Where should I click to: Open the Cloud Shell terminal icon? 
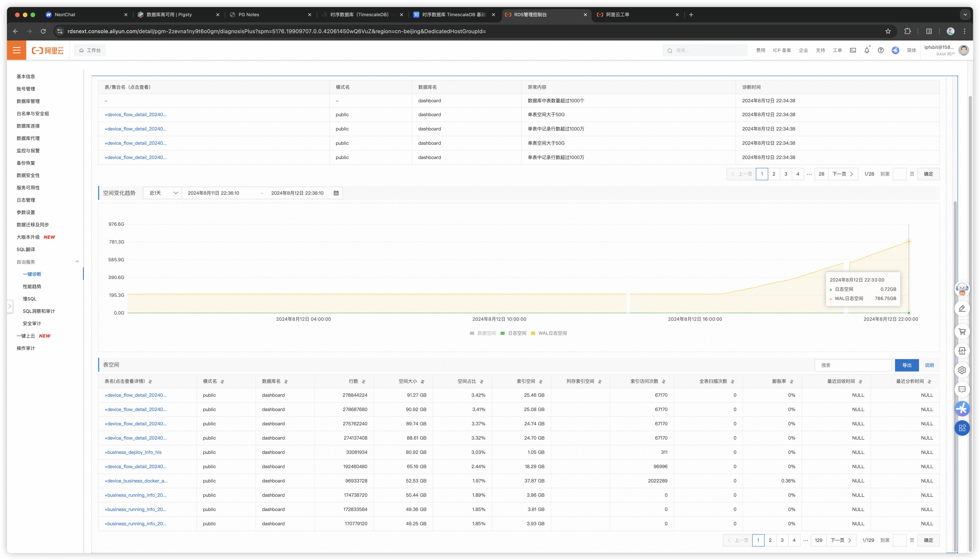click(853, 50)
